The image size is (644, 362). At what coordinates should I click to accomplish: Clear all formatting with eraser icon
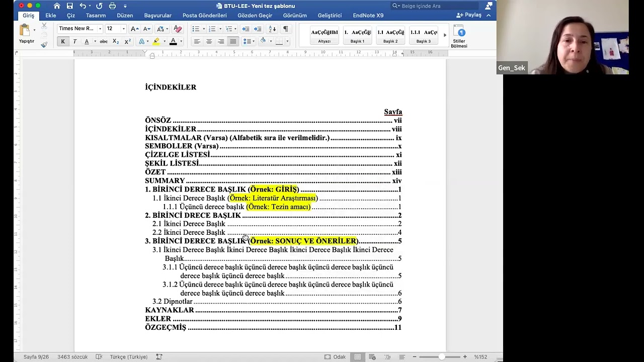(x=178, y=29)
